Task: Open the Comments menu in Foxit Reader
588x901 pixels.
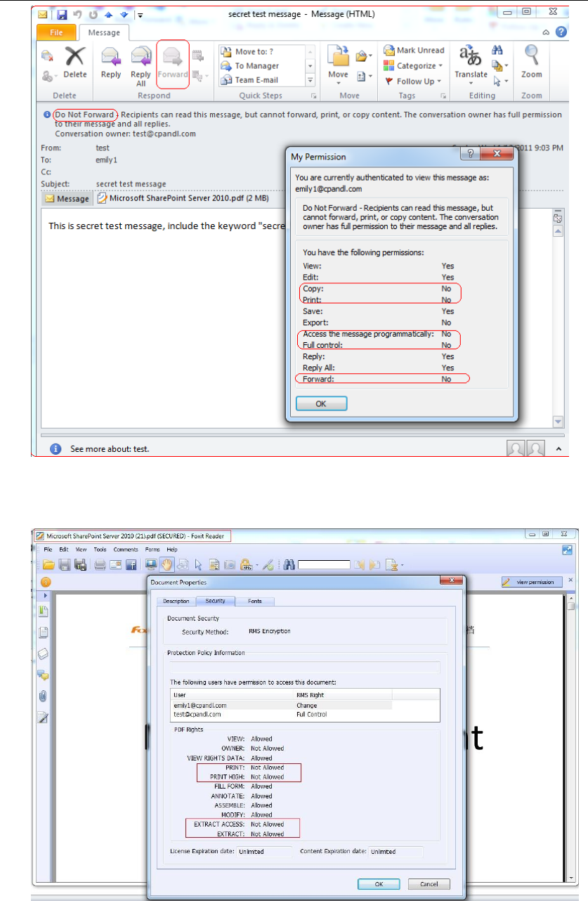Action: click(x=126, y=549)
